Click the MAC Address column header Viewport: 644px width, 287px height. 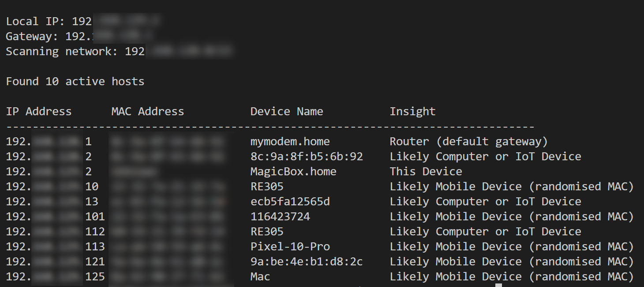click(x=148, y=112)
